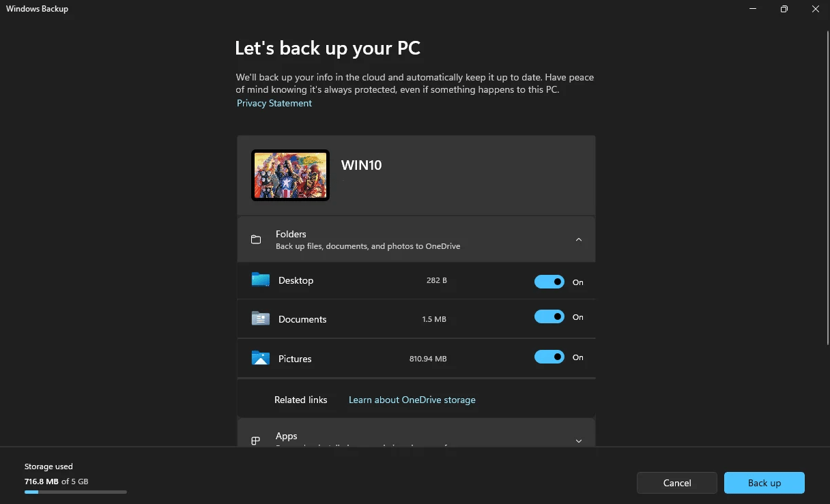830x504 pixels.
Task: Click the 1.5 MB size value
Action: point(434,319)
